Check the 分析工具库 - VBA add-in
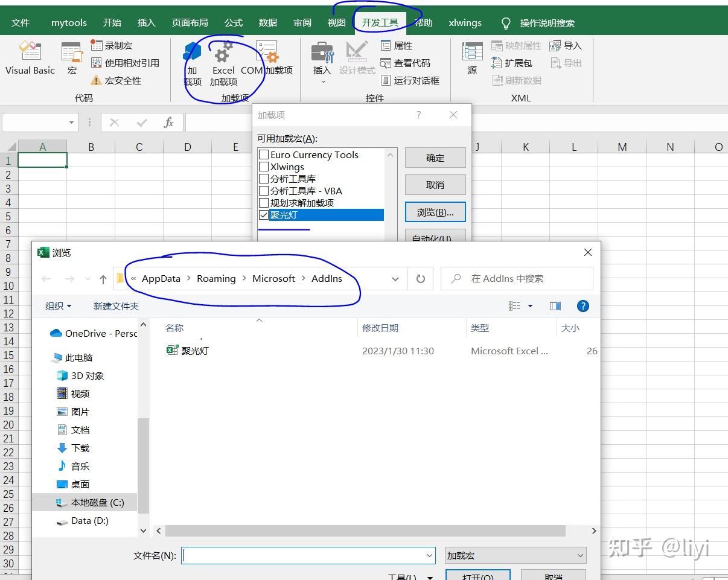The width and height of the screenshot is (728, 580). click(264, 191)
